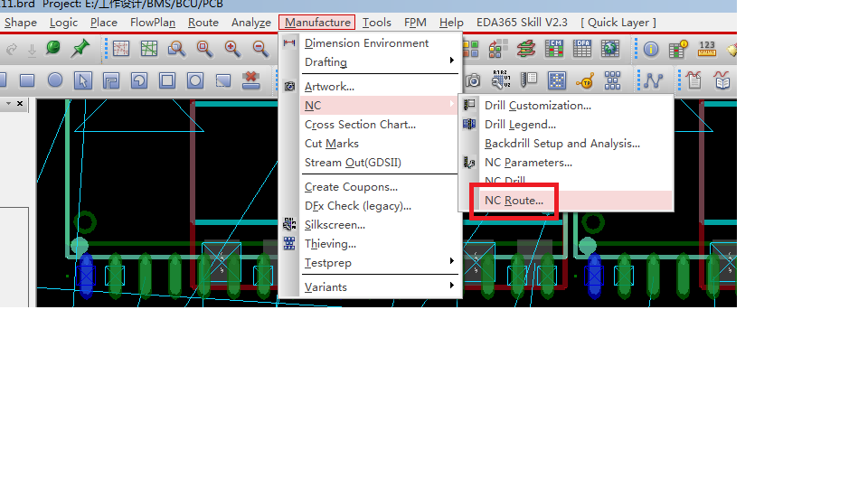Click the delete islands red X icon
This screenshot has width=868, height=488.
[251, 80]
